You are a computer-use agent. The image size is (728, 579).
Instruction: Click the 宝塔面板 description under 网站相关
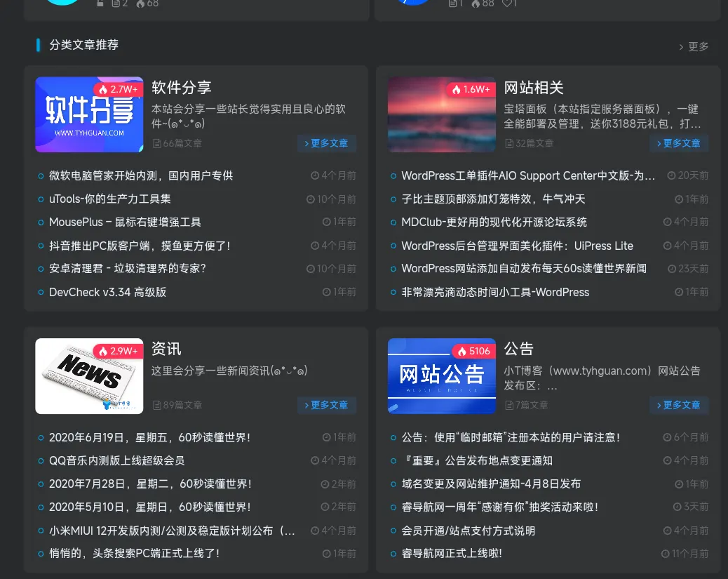pyautogui.click(x=602, y=117)
